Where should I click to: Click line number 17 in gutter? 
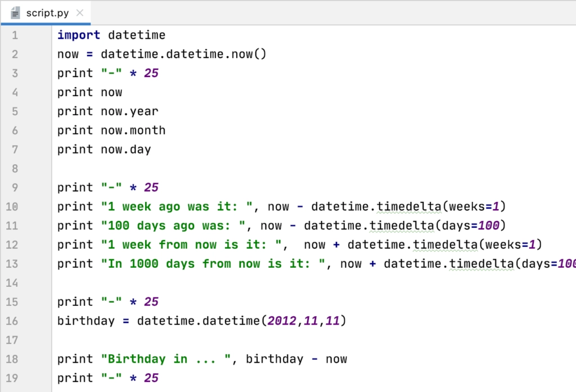pyautogui.click(x=12, y=340)
